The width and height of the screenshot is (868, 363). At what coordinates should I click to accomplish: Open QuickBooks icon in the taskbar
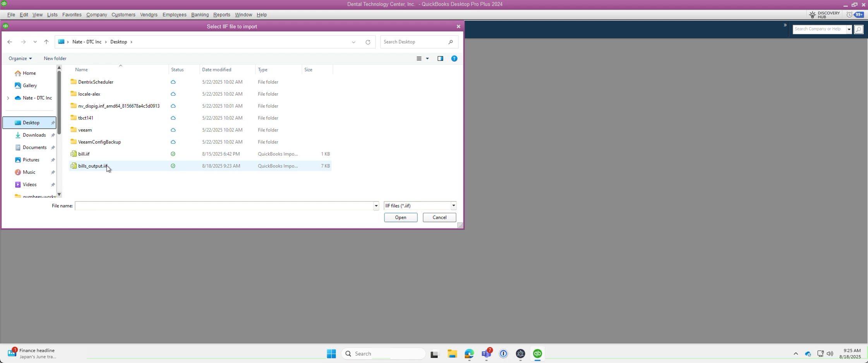click(x=537, y=353)
